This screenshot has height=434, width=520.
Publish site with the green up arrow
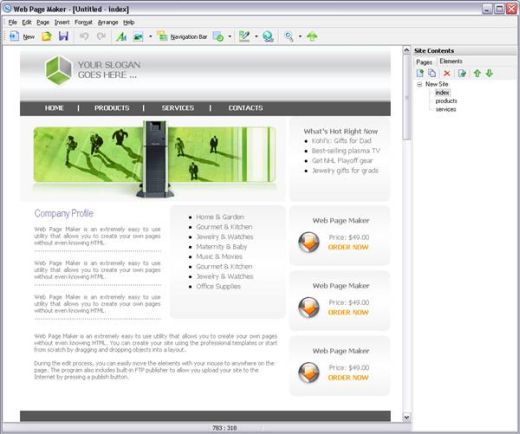(x=312, y=36)
